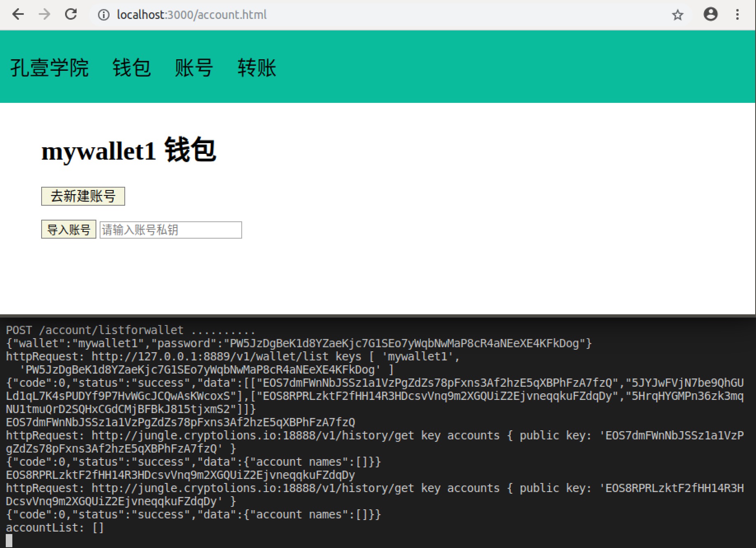756x548 pixels.
Task: Click the httpRequest 127.0.0.1:8889 wallet/list_keys line
Action: (x=233, y=356)
